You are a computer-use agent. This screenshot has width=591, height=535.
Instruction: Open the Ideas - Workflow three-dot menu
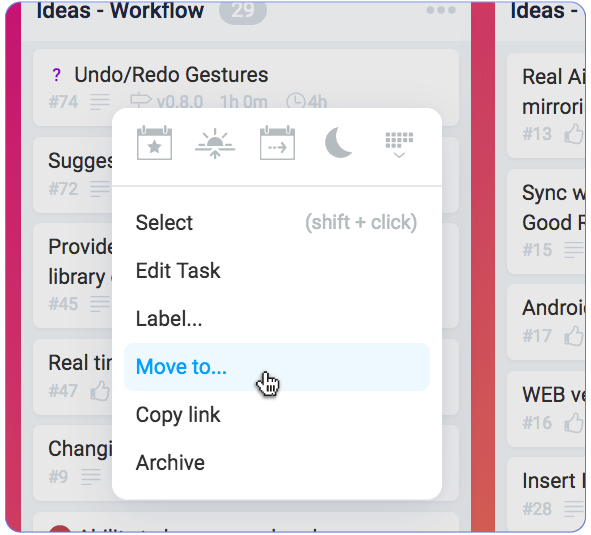[441, 10]
